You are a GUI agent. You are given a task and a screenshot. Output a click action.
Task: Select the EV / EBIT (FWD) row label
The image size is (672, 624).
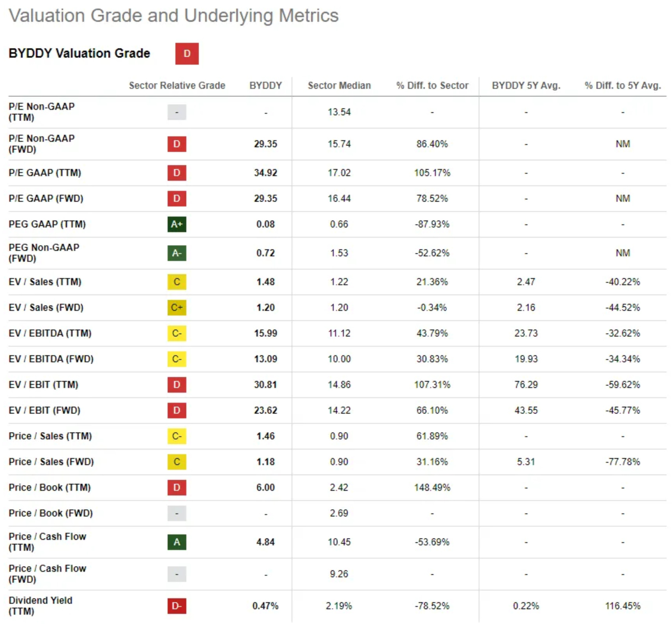point(44,411)
